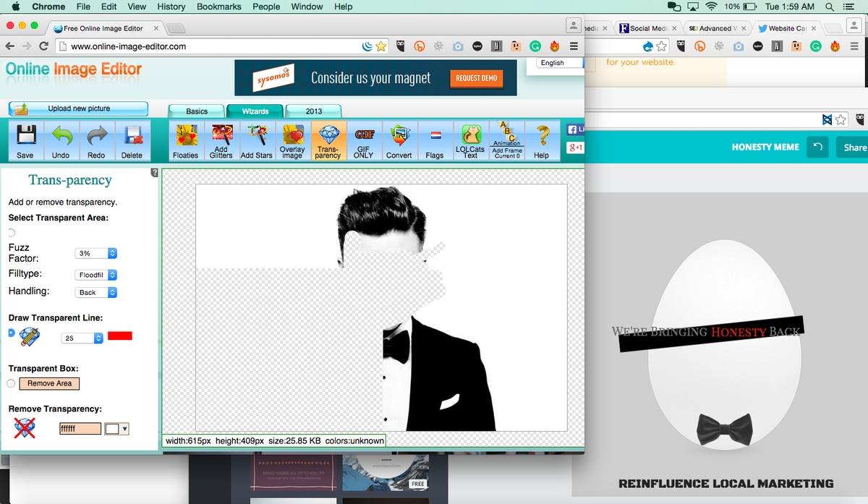
Task: Choose the GIF ONLY tool
Action: point(363,140)
